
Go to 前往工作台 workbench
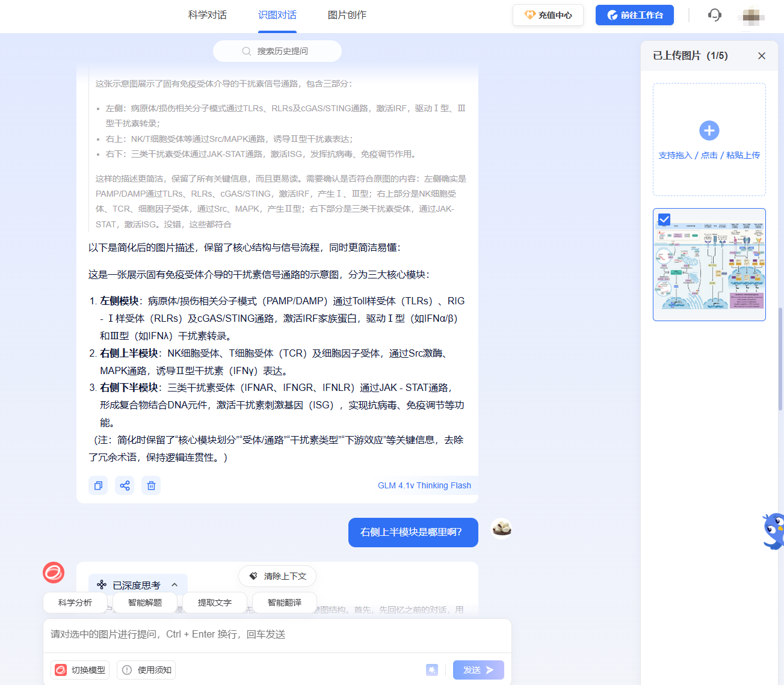635,15
